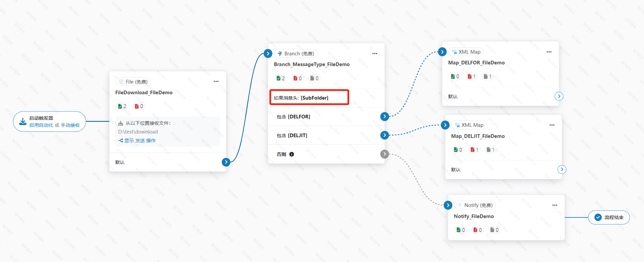
Task: Click the Branch connector input arrow
Action: [268, 53]
